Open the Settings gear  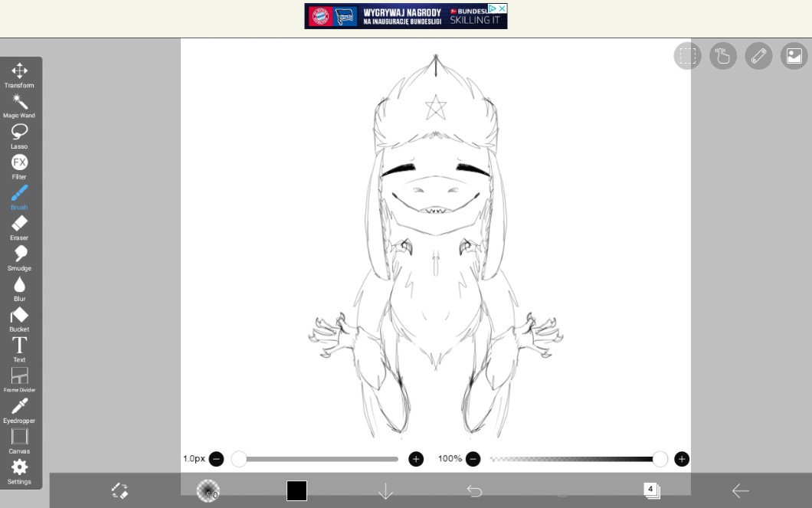[19, 471]
